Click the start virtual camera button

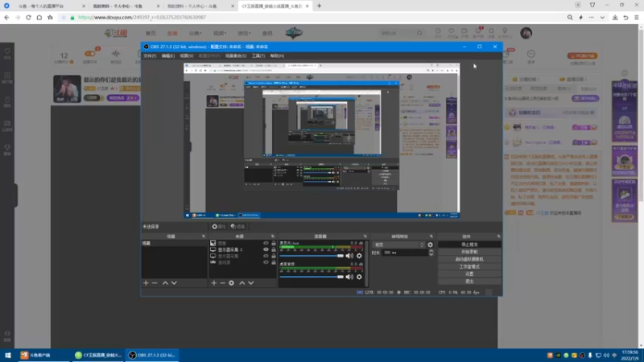click(x=469, y=259)
